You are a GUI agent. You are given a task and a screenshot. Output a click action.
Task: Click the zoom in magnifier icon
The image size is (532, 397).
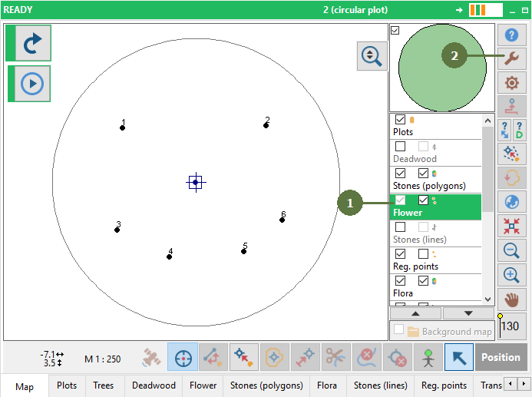[x=512, y=274]
